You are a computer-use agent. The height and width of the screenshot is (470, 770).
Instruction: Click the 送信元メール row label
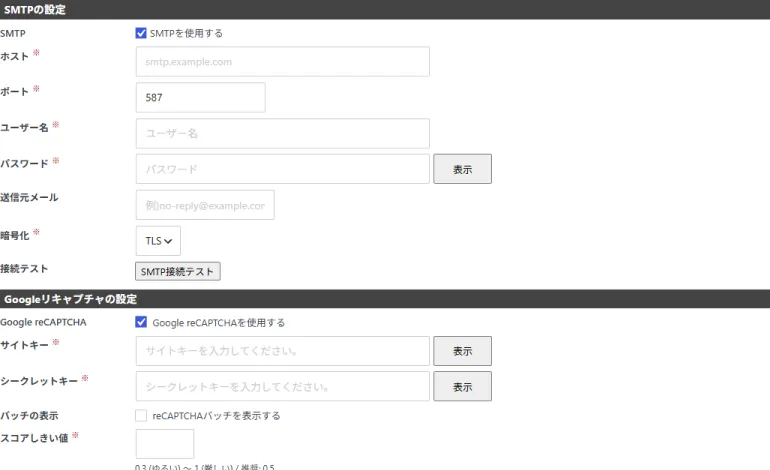click(x=29, y=197)
